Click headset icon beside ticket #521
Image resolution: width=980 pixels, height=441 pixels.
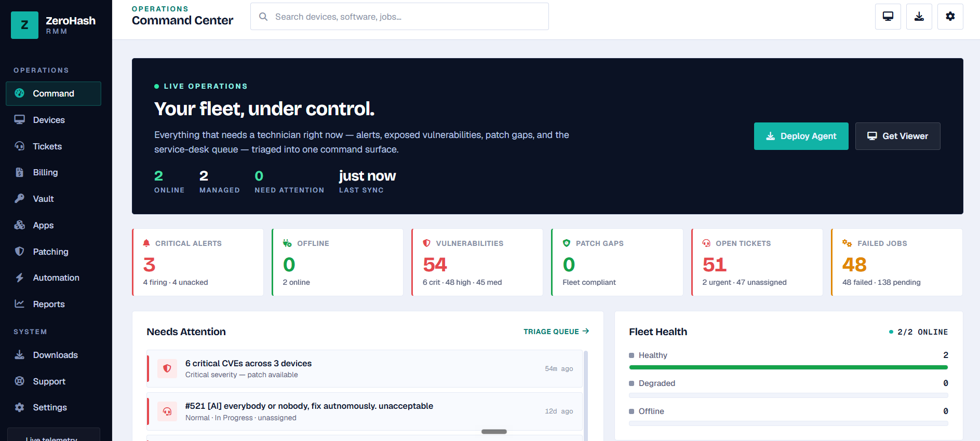pyautogui.click(x=167, y=411)
